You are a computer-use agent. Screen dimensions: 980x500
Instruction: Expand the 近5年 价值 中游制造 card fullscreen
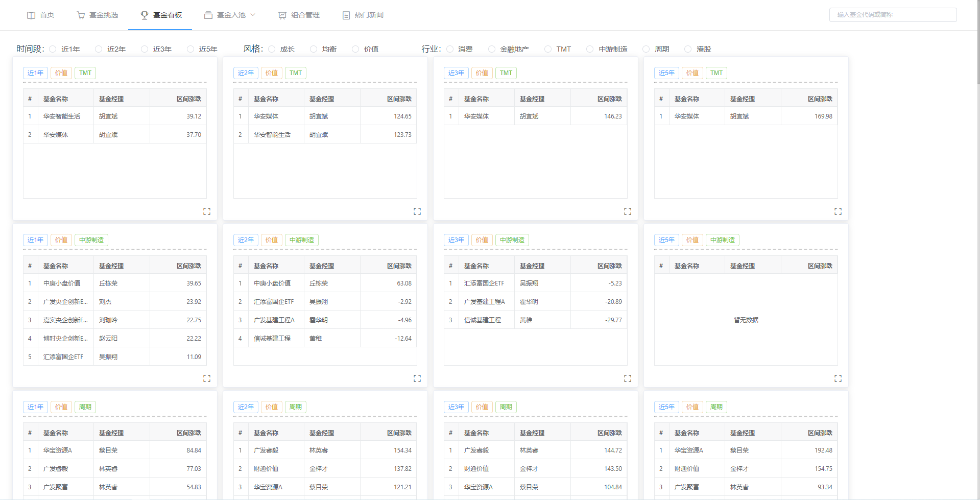[x=838, y=378]
